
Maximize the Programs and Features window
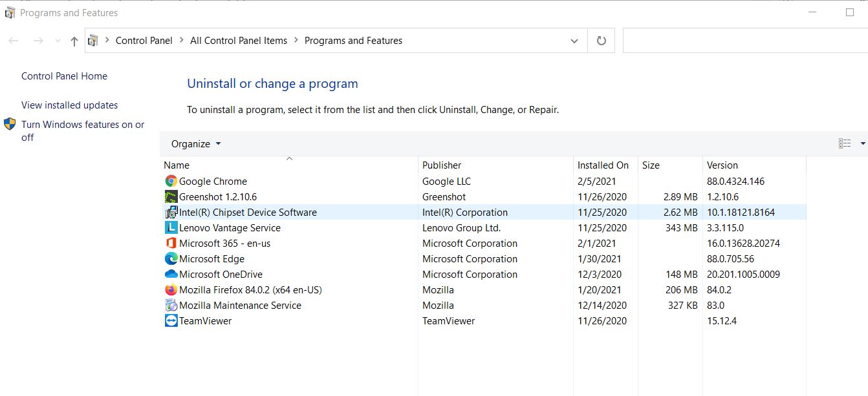pyautogui.click(x=850, y=12)
